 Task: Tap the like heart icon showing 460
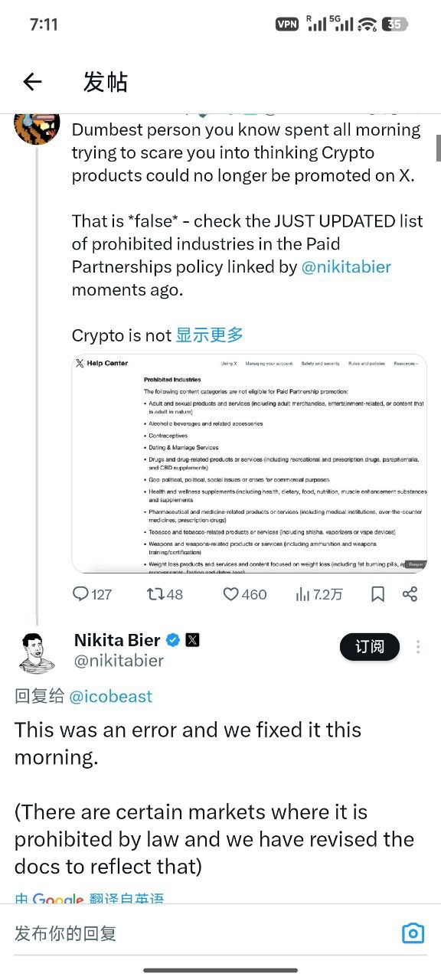(x=230, y=594)
